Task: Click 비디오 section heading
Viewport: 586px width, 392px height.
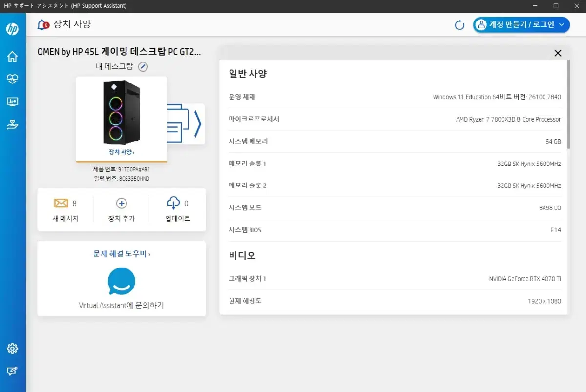Action: 242,255
